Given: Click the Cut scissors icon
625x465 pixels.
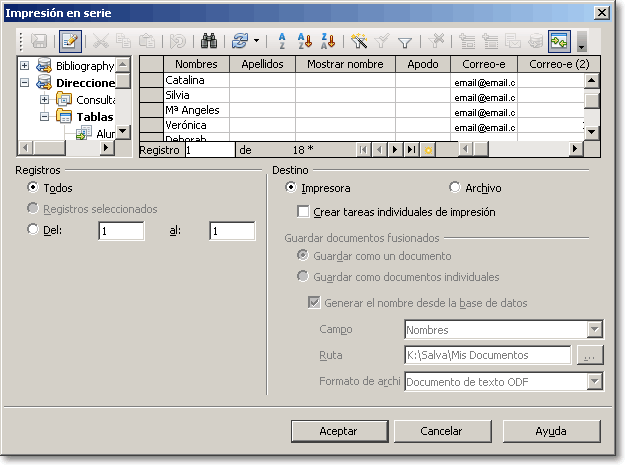Looking at the screenshot, I should [100, 41].
